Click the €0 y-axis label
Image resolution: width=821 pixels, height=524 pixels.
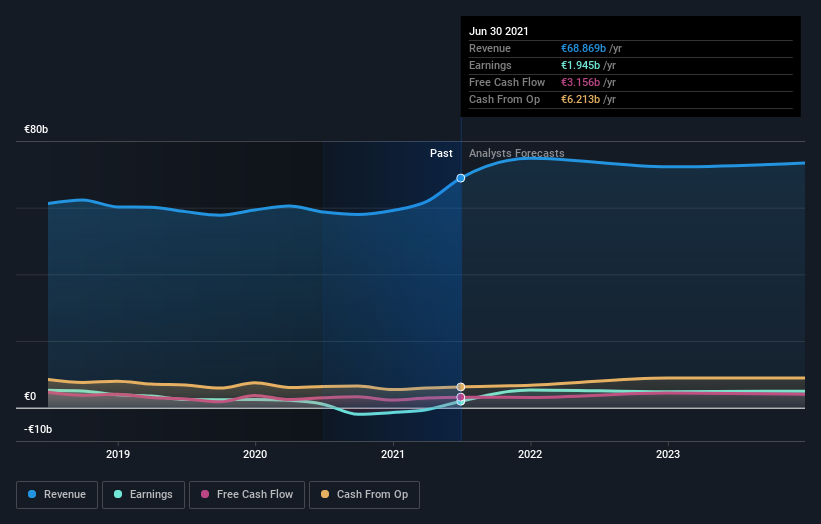point(30,396)
